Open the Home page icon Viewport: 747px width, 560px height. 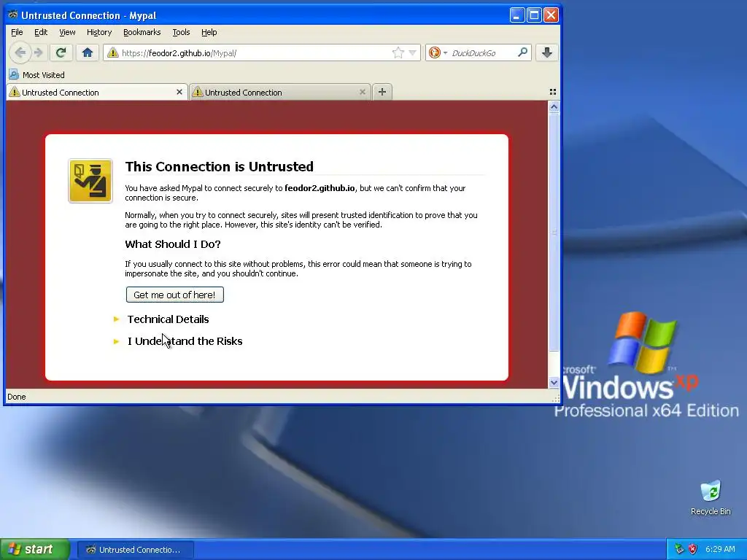pyautogui.click(x=88, y=52)
